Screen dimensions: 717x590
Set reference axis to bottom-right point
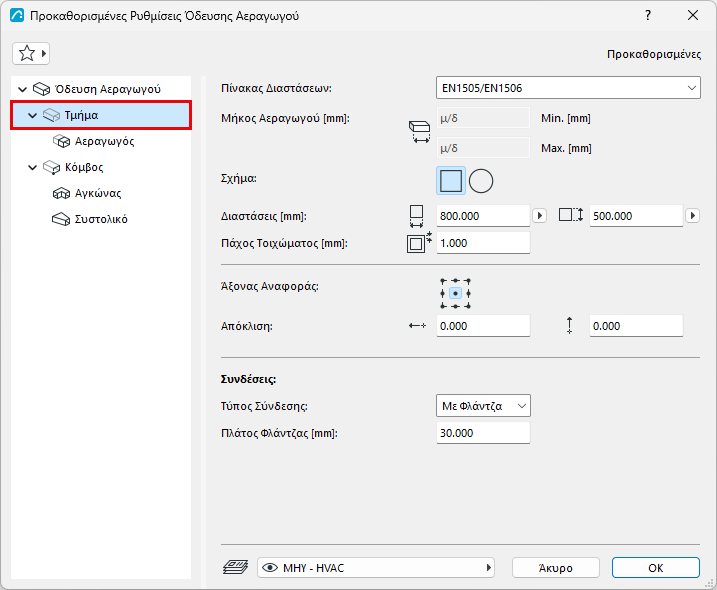click(468, 306)
